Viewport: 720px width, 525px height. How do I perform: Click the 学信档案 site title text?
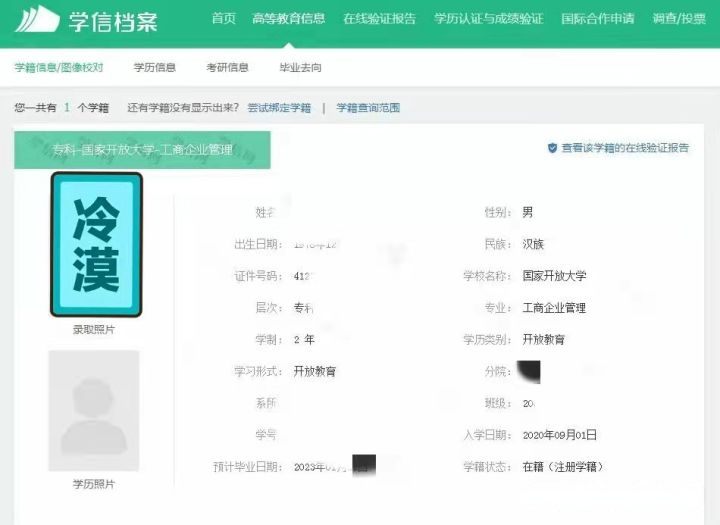[x=113, y=21]
